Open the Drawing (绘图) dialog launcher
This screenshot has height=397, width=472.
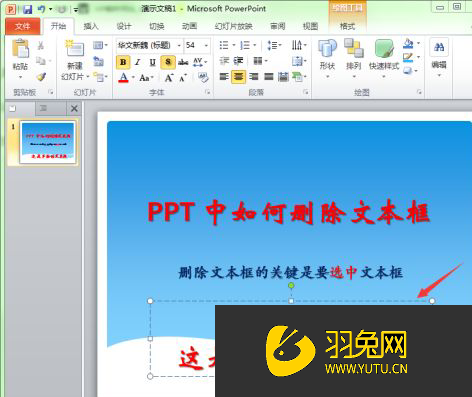pyautogui.click(x=419, y=92)
